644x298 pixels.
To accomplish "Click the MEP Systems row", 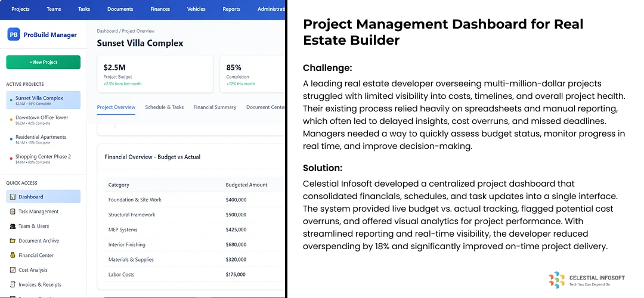I will coord(195,230).
